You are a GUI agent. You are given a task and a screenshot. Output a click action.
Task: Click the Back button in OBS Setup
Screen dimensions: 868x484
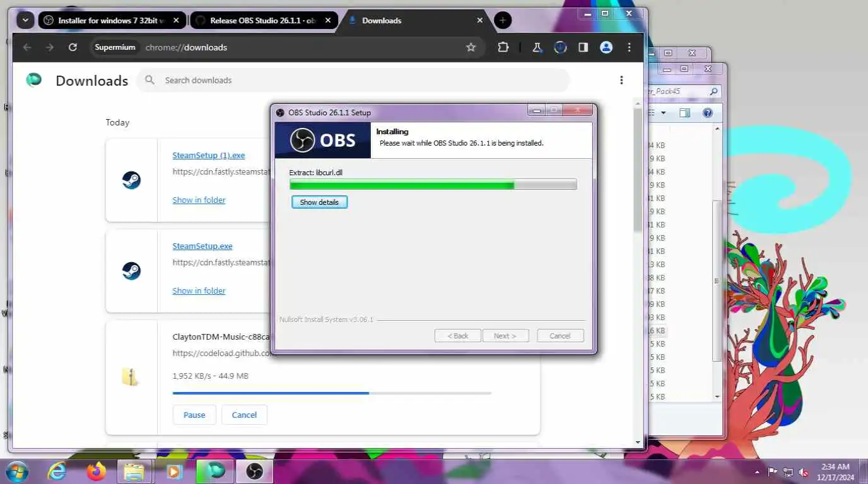(x=458, y=336)
